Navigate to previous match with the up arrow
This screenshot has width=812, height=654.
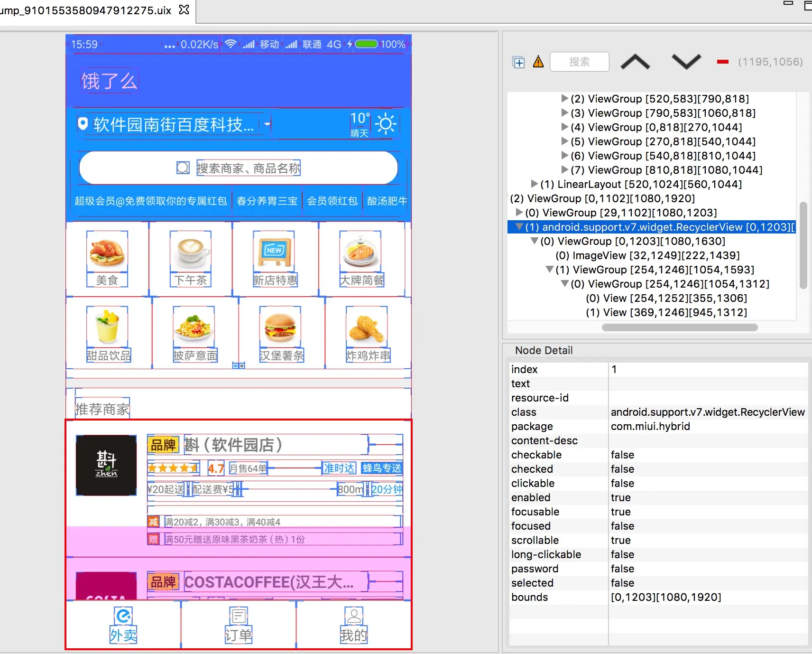[x=635, y=62]
